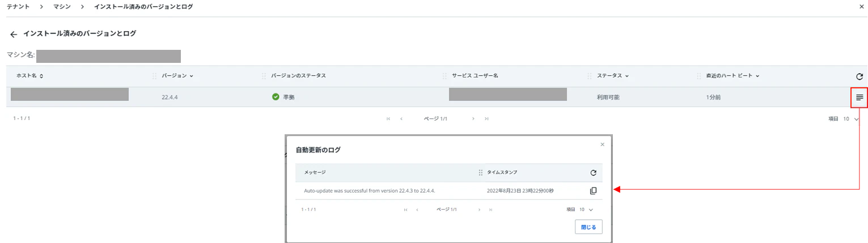Sort by ホスト名 column
This screenshot has width=868, height=243.
[x=29, y=76]
